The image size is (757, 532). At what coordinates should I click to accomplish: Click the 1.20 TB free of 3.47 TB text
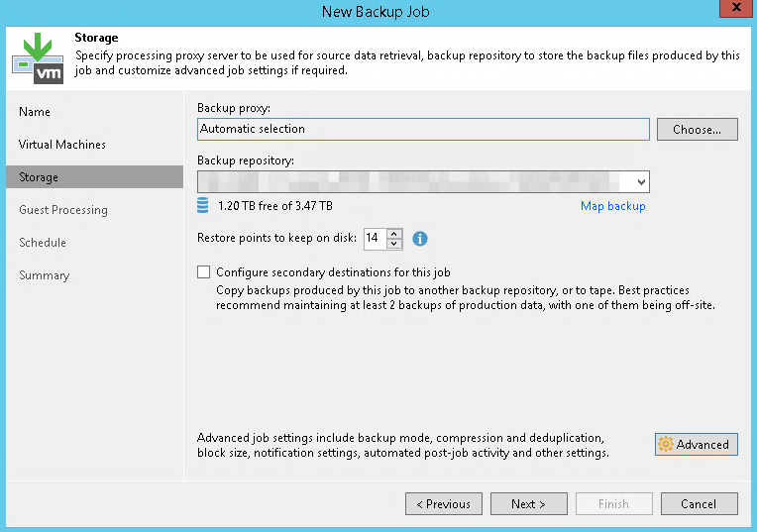click(x=275, y=206)
